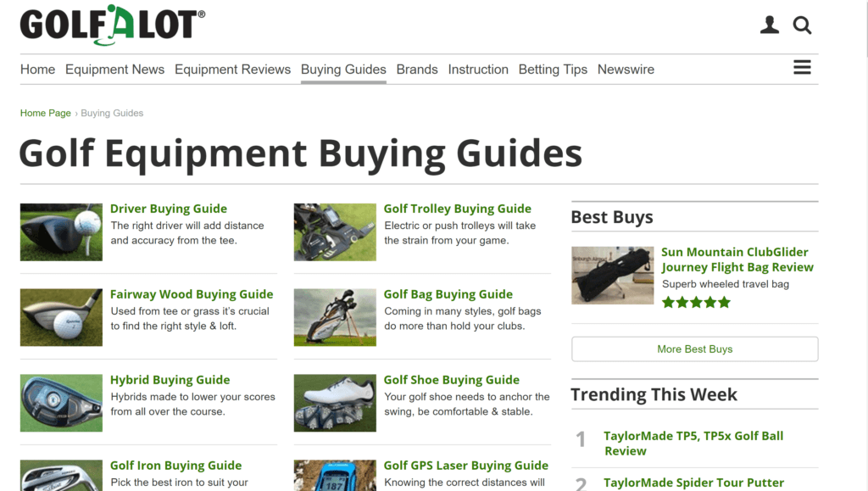868x491 pixels.
Task: Open Equipment News menu item
Action: click(x=114, y=70)
